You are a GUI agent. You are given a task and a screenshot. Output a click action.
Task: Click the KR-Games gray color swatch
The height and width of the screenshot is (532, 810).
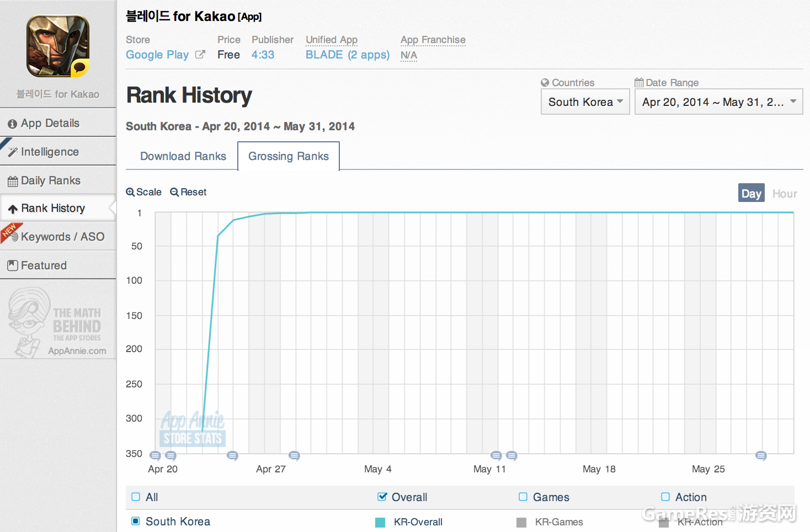(x=521, y=523)
